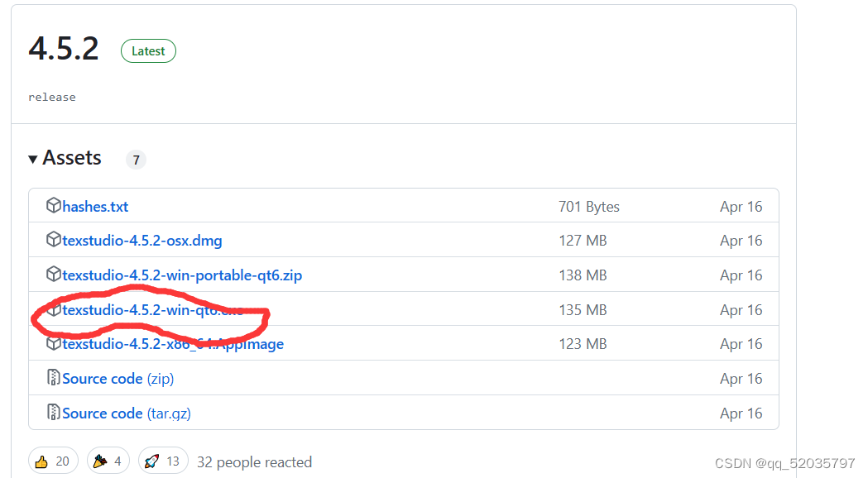This screenshot has width=868, height=478.
Task: Click the Apr 16 date of osx.dmg
Action: coord(741,241)
